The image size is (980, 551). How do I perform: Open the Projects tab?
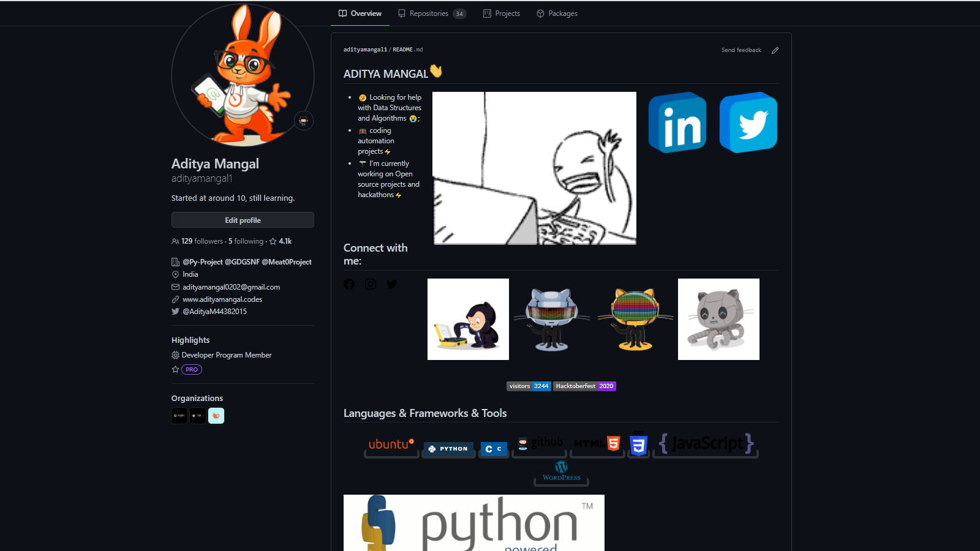[x=502, y=13]
